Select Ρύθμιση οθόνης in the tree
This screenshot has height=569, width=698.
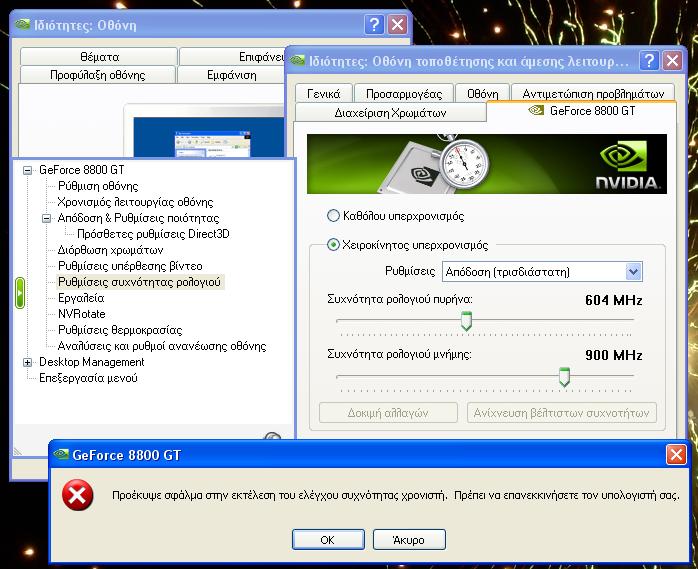coord(98,186)
